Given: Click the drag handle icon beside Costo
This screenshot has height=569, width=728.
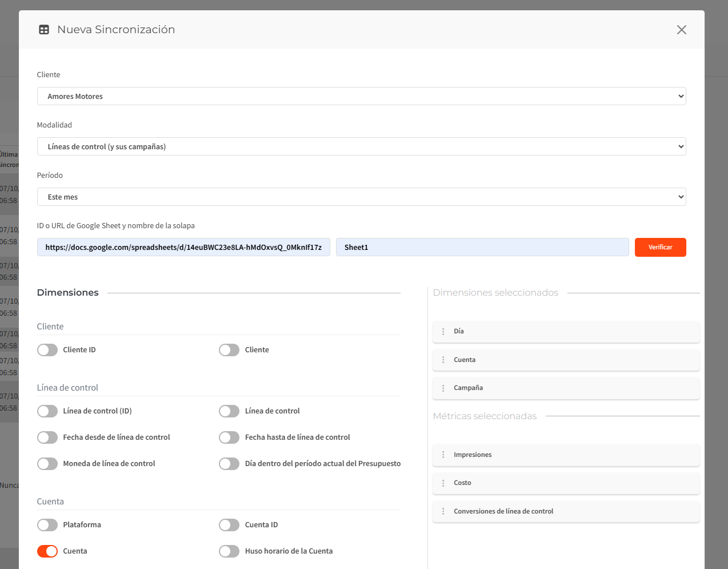Looking at the screenshot, I should (443, 483).
